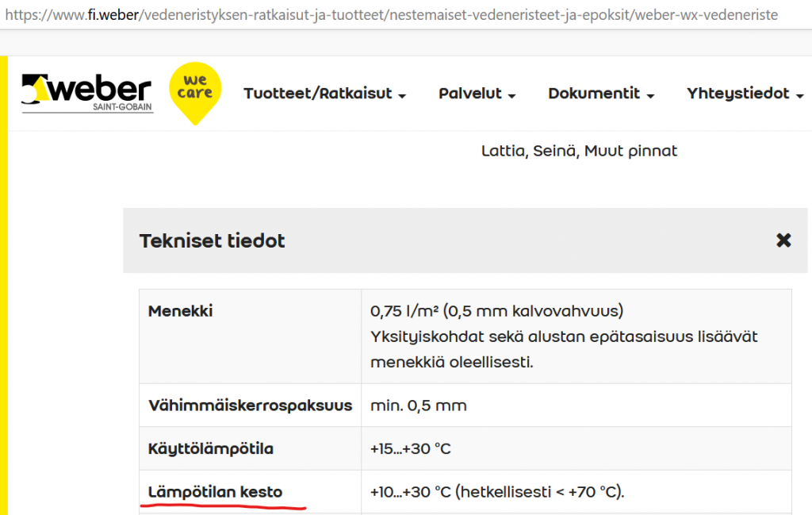Click the arrow beside Dokumentit

(651, 95)
